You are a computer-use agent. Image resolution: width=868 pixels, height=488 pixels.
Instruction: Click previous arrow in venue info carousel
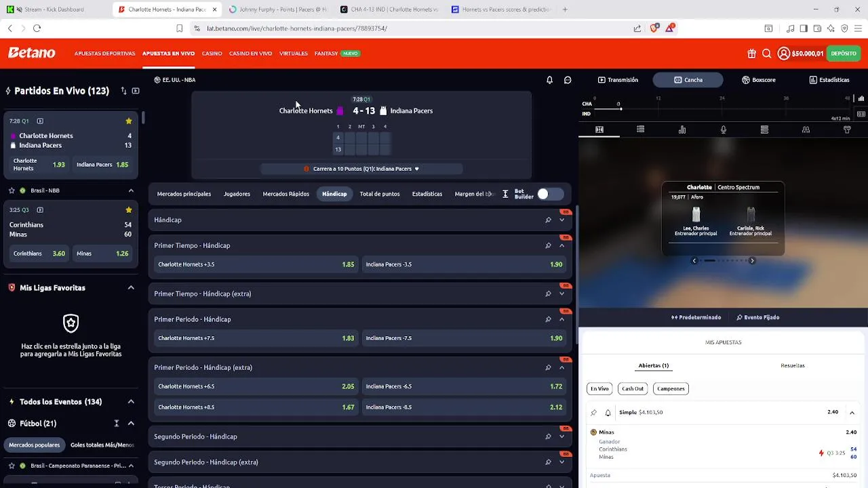[694, 261]
